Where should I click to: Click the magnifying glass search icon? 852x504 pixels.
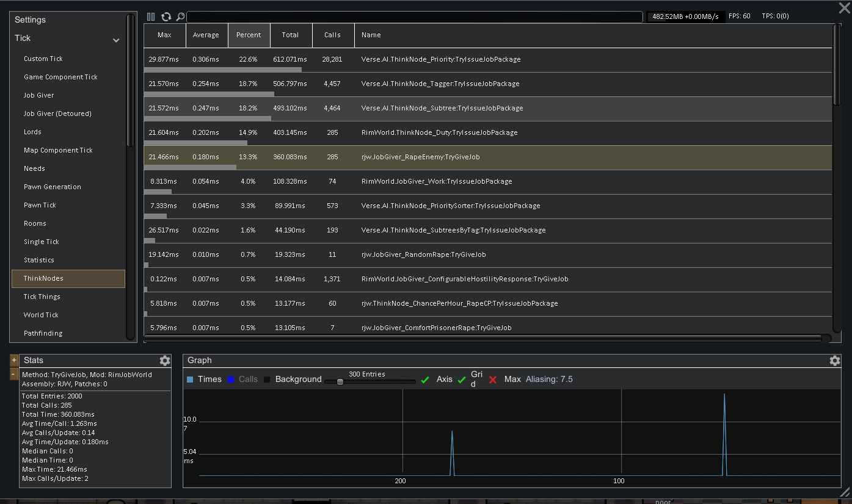[x=180, y=16]
